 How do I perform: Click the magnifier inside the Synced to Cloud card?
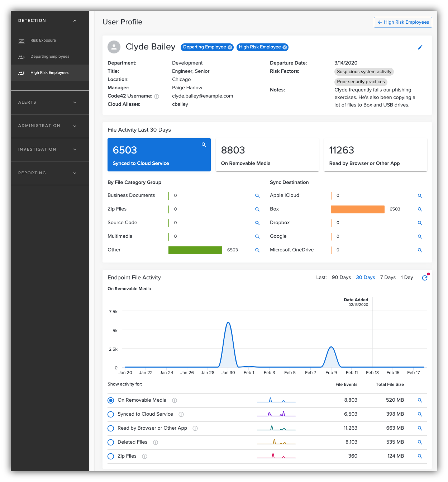pos(204,144)
